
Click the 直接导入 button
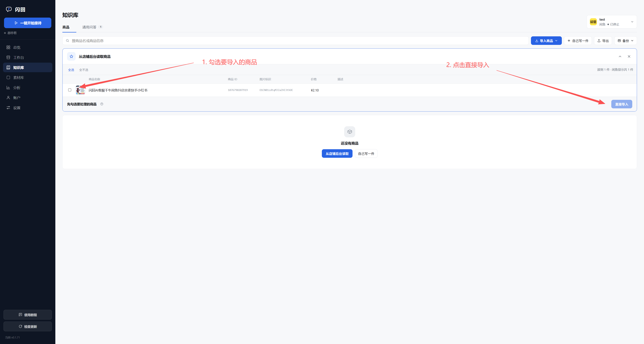[x=622, y=104]
